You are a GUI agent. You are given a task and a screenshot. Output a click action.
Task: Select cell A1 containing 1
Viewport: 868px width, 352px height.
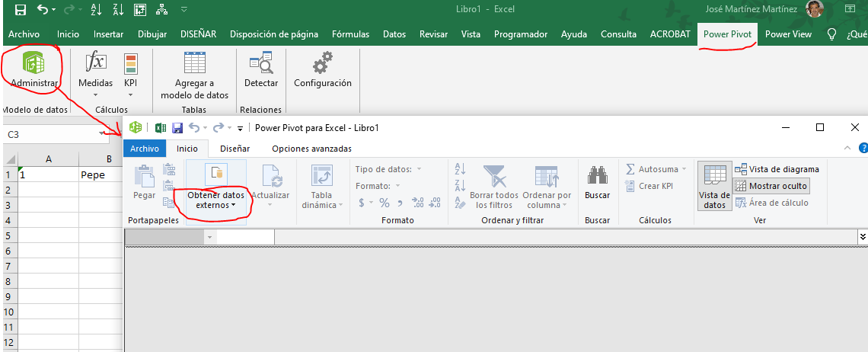(49, 174)
